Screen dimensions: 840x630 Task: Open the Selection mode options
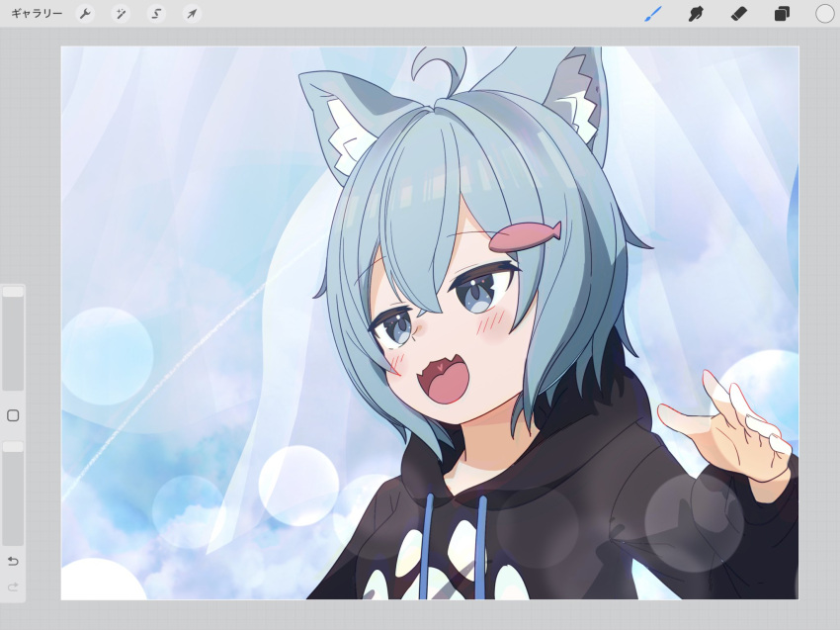click(155, 13)
